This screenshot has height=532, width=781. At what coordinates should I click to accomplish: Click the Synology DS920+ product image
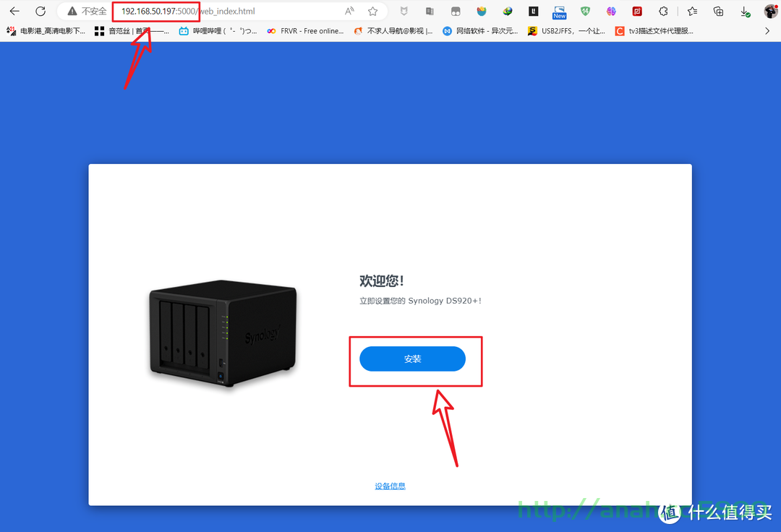223,332
